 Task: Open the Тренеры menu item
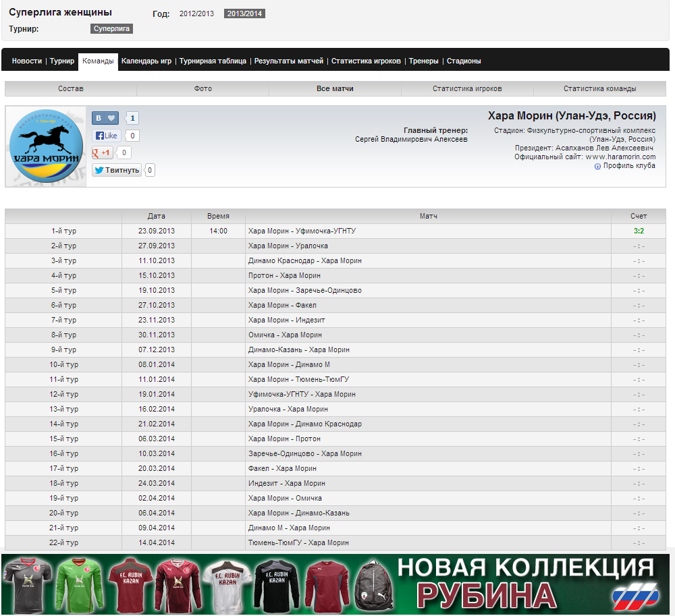coord(424,61)
